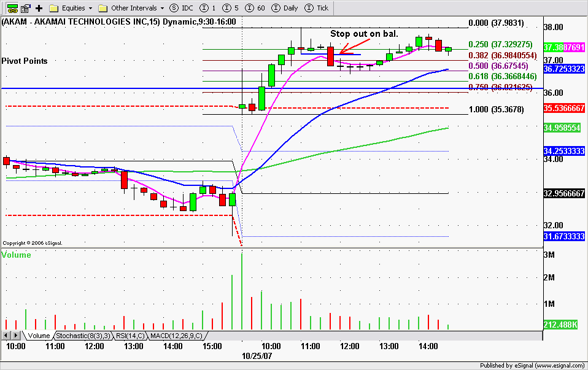Viewport: 588px width, 370px height.
Task: Click the 38.00 price axis label
Action: (553, 27)
